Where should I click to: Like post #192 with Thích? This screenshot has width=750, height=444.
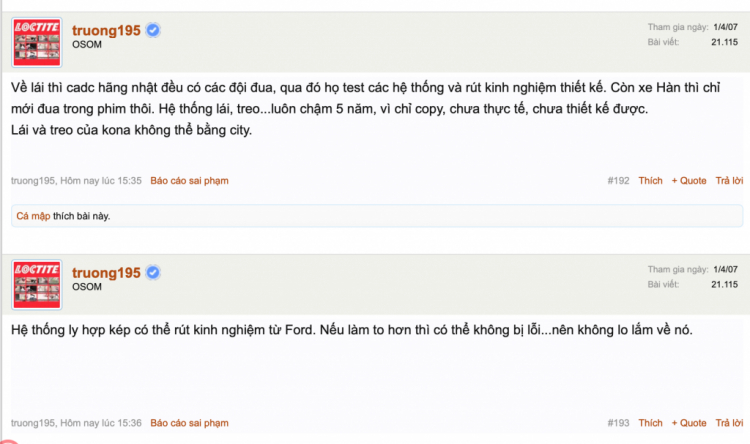651,181
